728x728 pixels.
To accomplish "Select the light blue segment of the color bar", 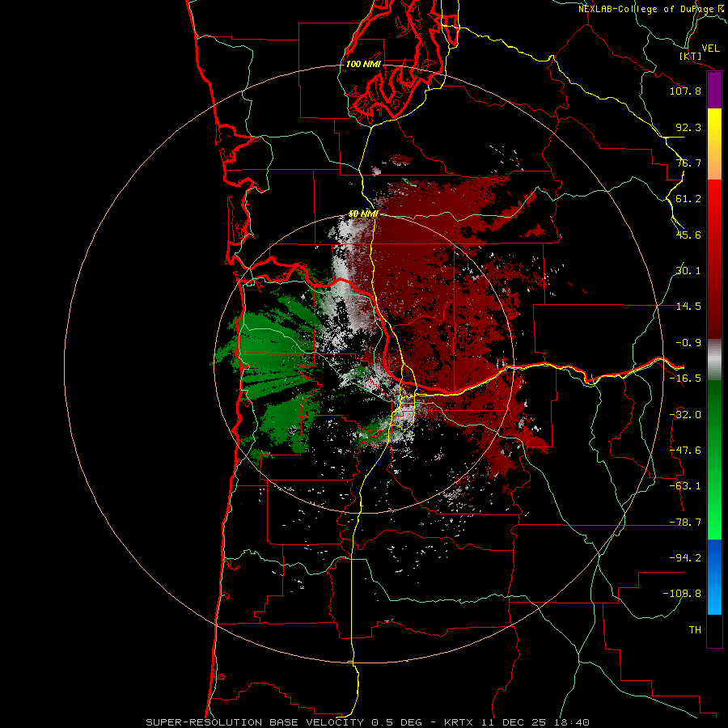I will point(714,599).
